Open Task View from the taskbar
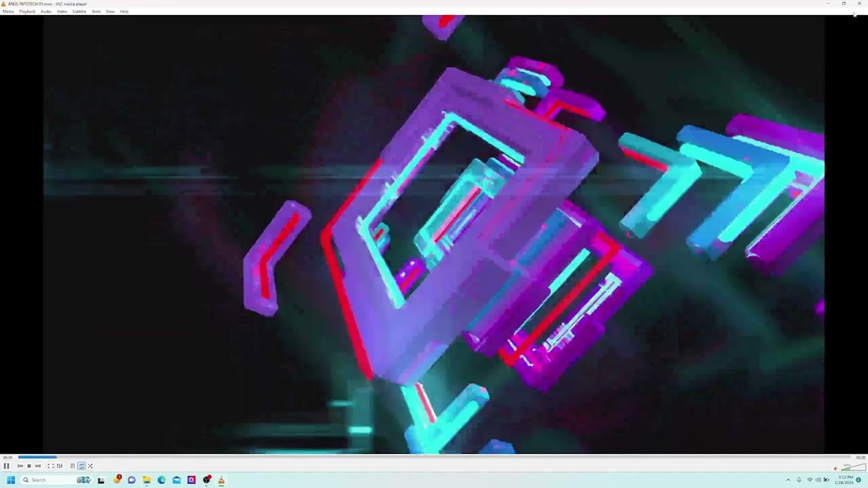868x488 pixels. [101, 481]
